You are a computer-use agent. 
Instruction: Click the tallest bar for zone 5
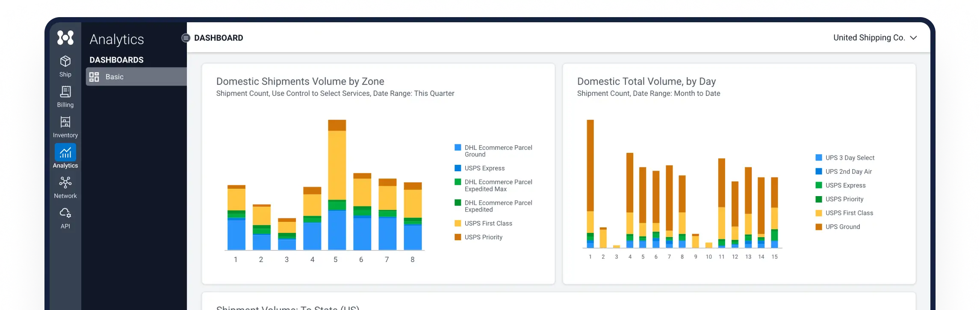(337, 185)
